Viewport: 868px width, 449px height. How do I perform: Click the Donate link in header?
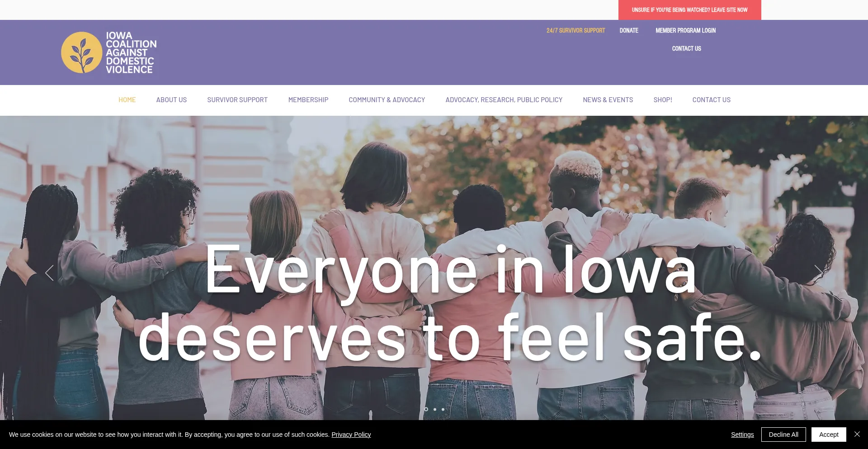coord(629,31)
